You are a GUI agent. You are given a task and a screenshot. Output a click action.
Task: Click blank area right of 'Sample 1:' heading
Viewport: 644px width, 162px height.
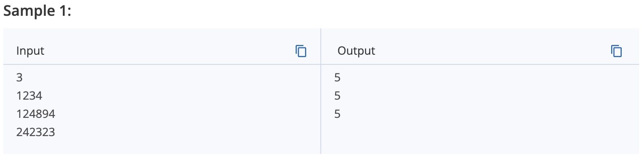[357, 11]
